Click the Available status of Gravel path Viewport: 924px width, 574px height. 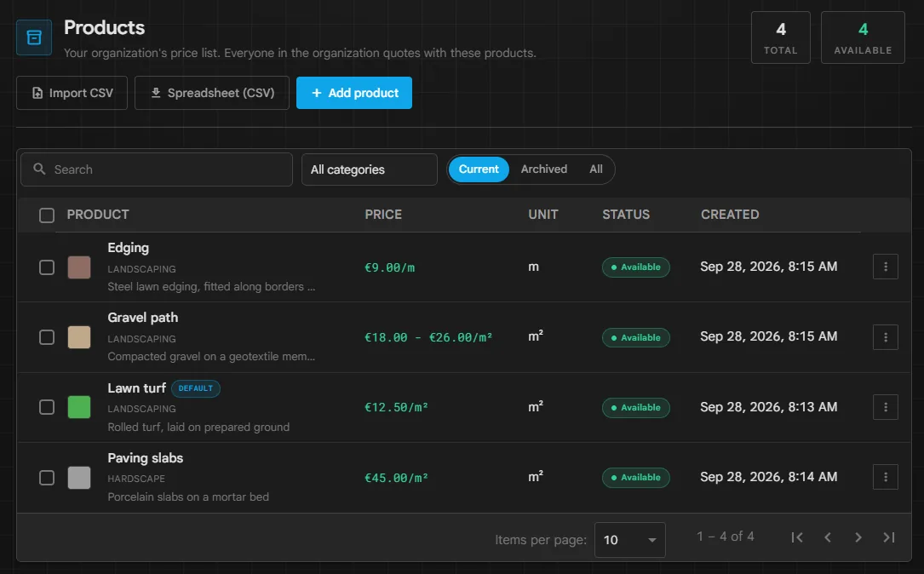(636, 338)
